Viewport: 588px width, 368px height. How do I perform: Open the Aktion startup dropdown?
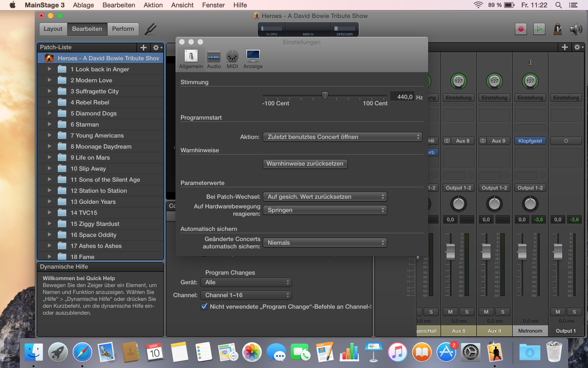point(342,137)
